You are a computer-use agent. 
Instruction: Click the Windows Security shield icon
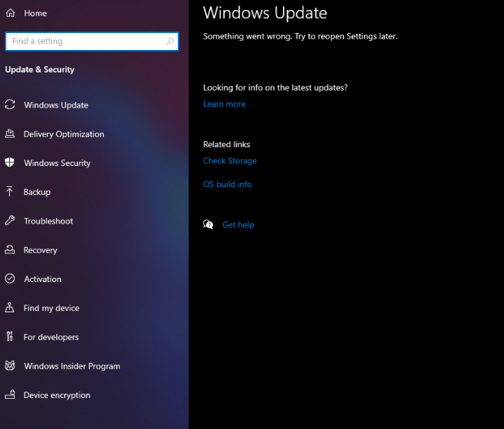(10, 162)
